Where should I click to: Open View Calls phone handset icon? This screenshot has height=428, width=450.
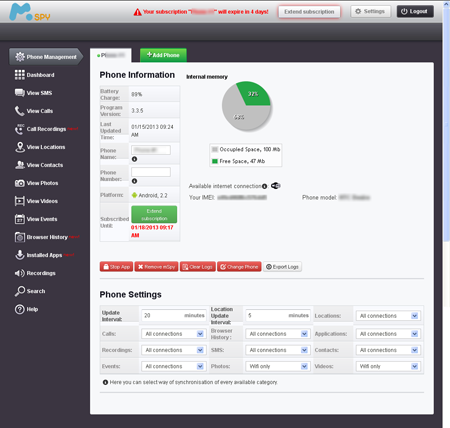(x=19, y=111)
